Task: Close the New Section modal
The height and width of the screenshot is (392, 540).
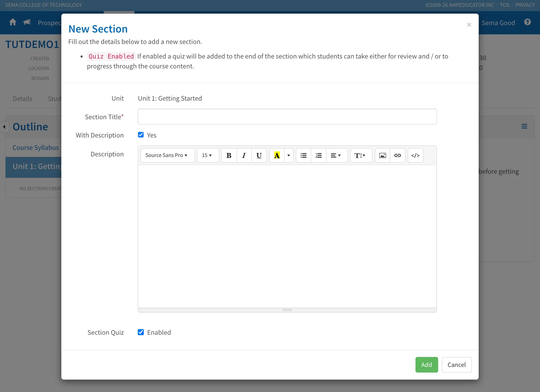Action: 469,25
